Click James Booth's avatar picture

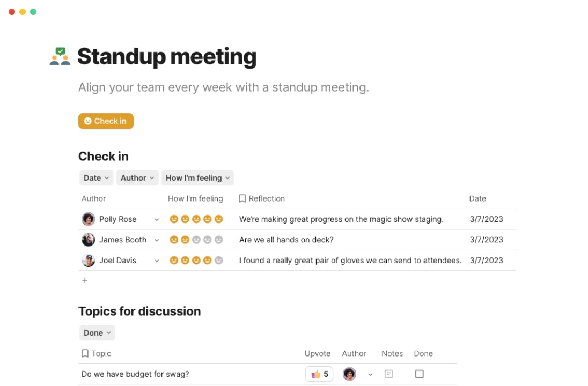(89, 240)
